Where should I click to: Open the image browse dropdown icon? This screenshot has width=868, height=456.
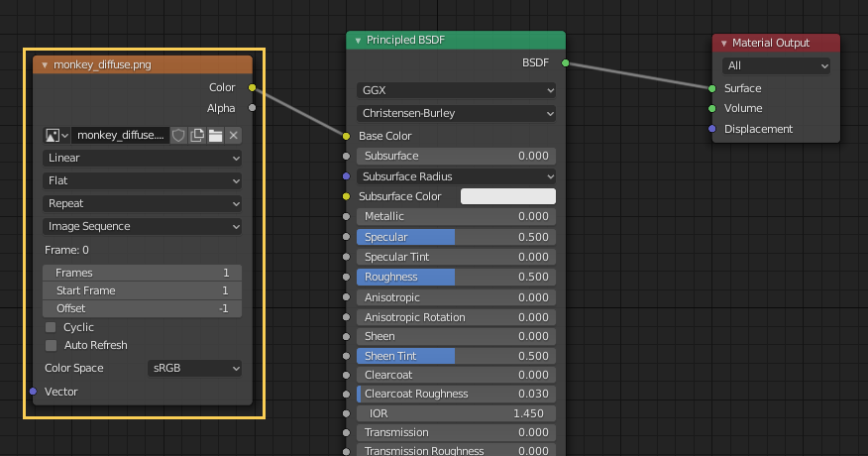(56, 135)
